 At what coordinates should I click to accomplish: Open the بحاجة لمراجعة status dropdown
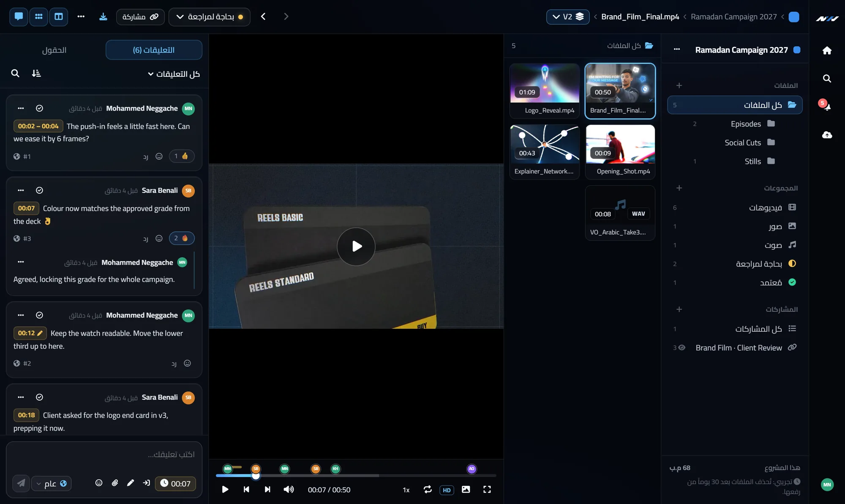[x=209, y=16]
